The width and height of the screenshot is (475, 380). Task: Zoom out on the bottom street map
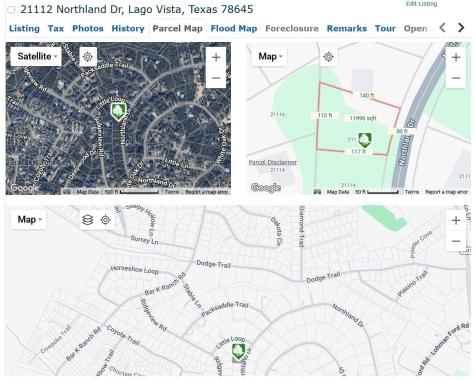coord(456,241)
